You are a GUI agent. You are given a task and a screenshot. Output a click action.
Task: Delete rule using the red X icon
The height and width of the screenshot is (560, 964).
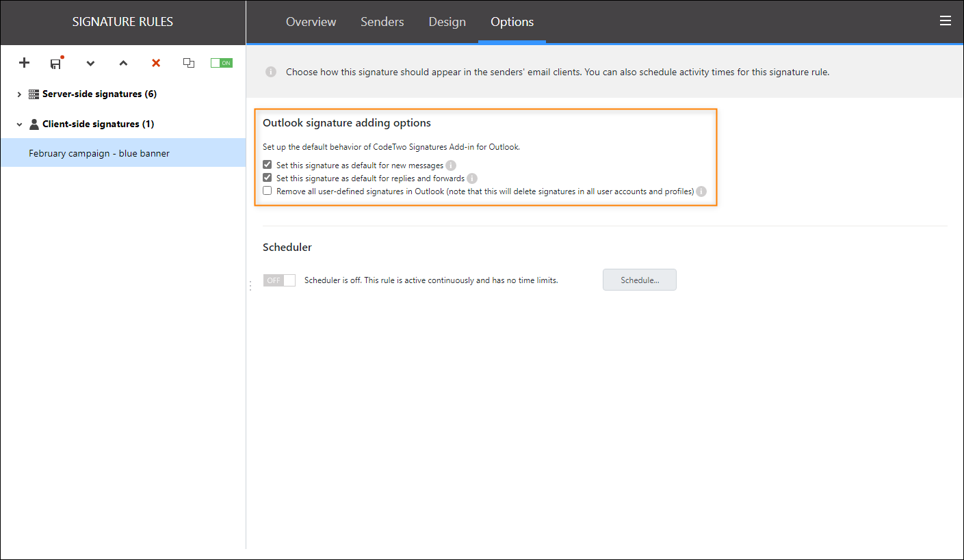[x=156, y=63]
